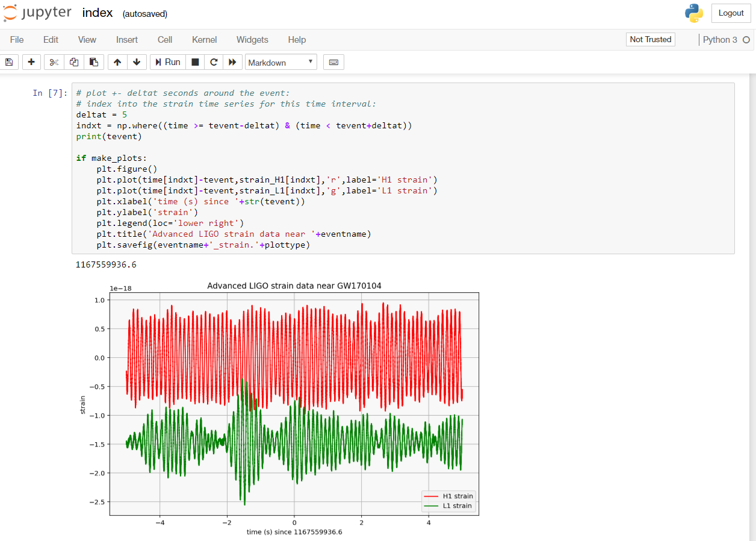This screenshot has width=756, height=541.
Task: Open the command palette keyboard icon
Action: pos(333,62)
